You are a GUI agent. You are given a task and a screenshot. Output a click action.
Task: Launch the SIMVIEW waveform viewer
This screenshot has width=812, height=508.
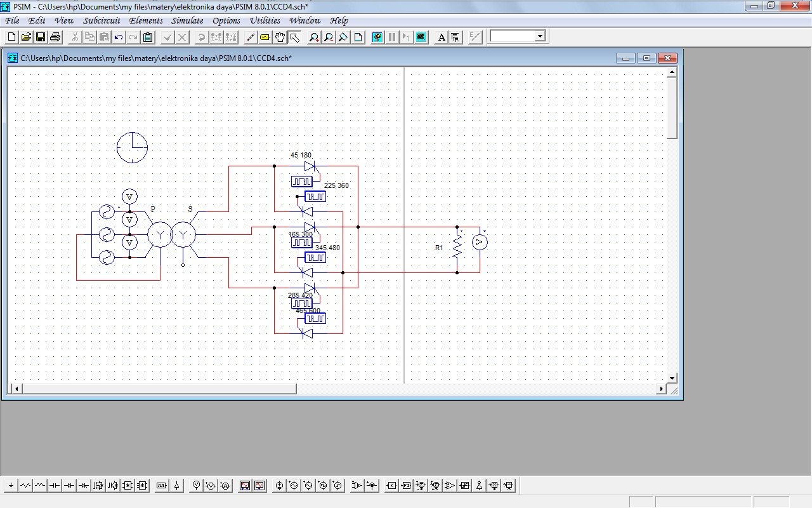pos(421,36)
